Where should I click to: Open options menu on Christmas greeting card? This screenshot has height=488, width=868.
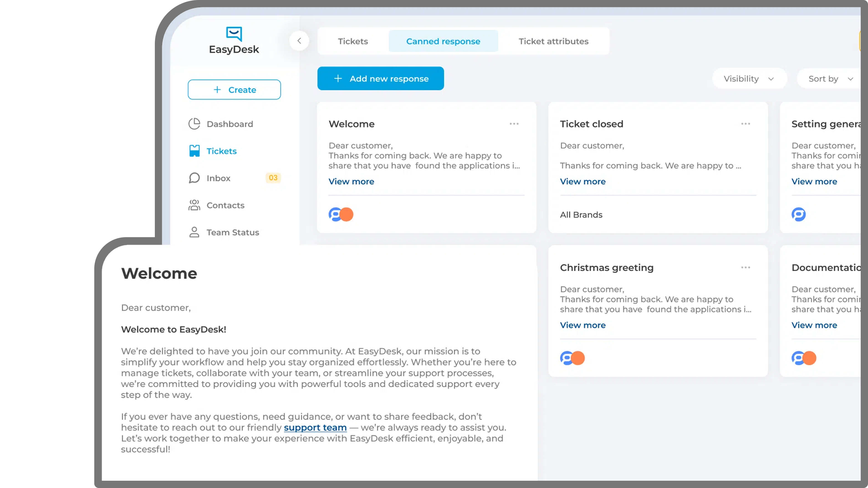pyautogui.click(x=745, y=267)
